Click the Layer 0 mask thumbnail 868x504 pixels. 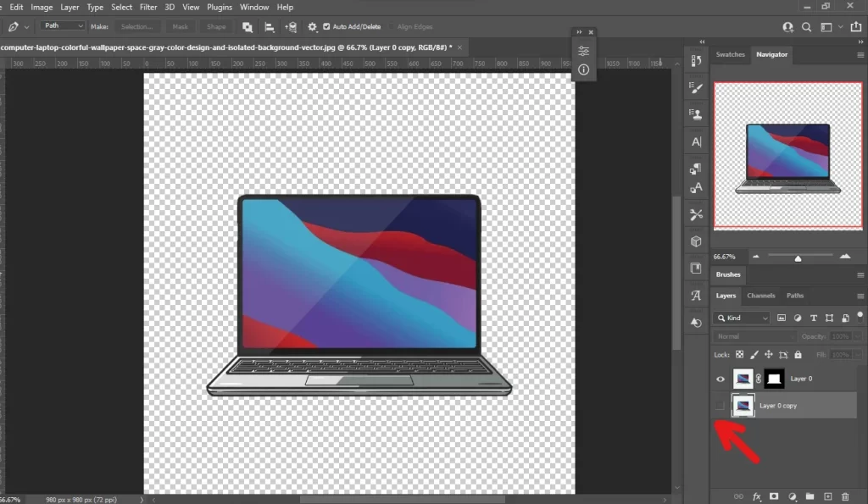(x=774, y=379)
